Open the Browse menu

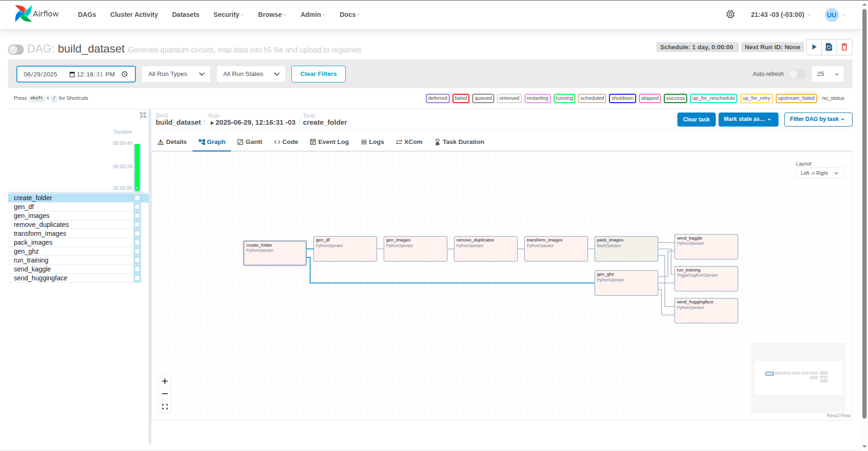(x=272, y=15)
